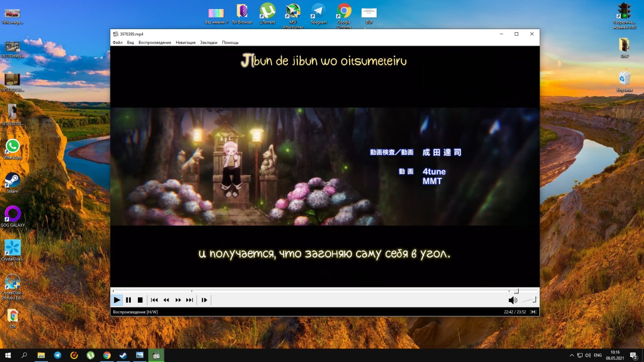The height and width of the screenshot is (362, 644).
Task: Open the Корзина recycle bin
Action: (x=624, y=81)
